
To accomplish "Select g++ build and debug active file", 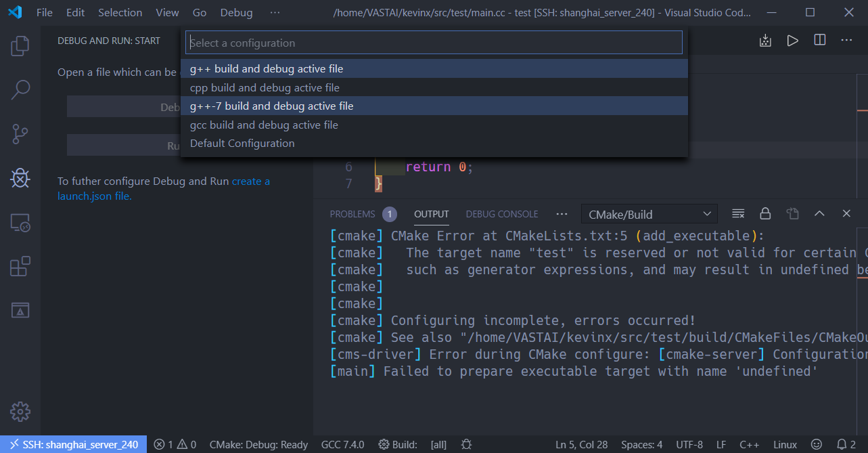I will point(434,68).
